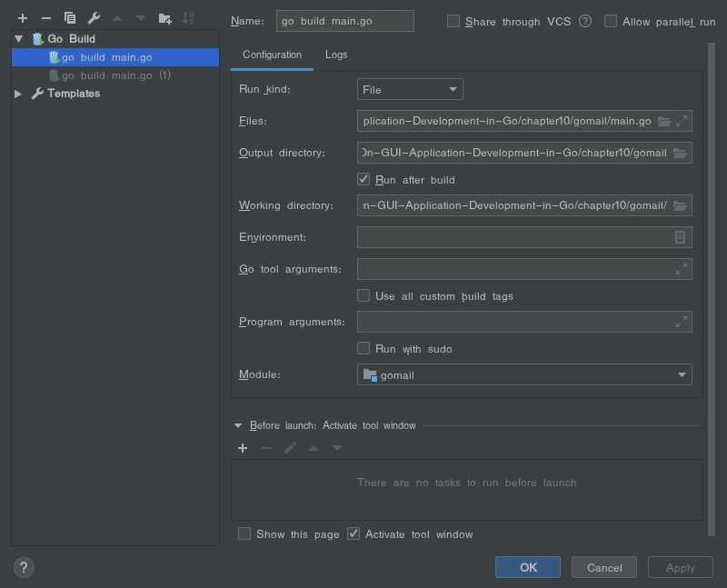Enable Use all custom build tags
Screen dimensions: 727x588
point(363,296)
